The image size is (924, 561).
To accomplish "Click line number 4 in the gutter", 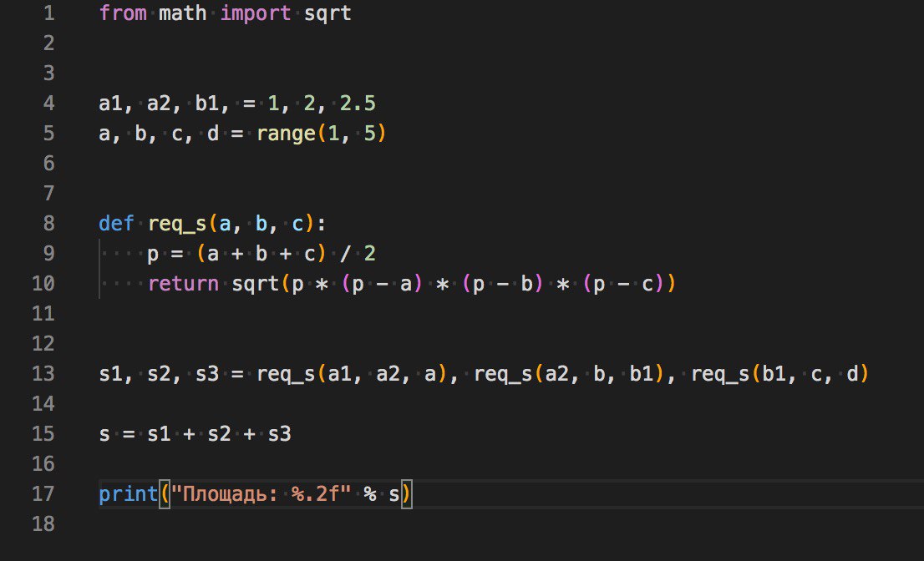I will tap(49, 103).
